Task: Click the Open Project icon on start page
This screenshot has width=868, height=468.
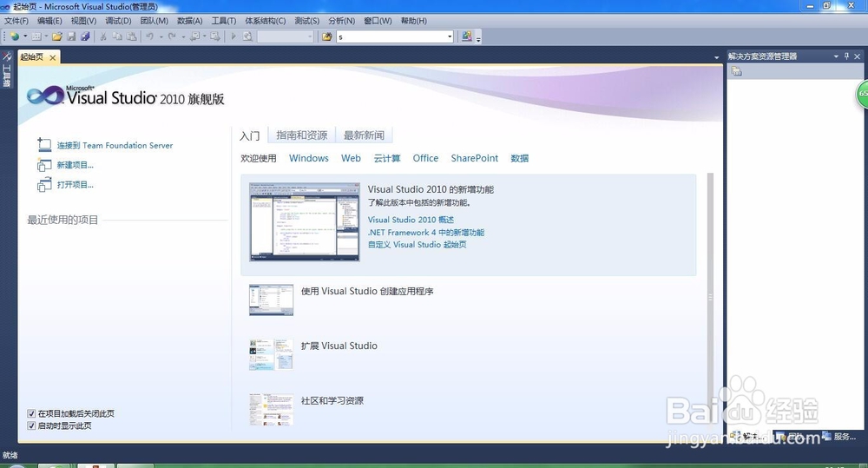Action: pos(44,184)
